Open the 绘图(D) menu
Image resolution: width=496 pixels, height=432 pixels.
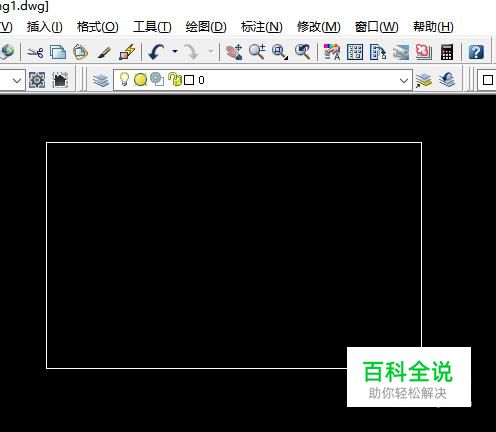(x=206, y=27)
